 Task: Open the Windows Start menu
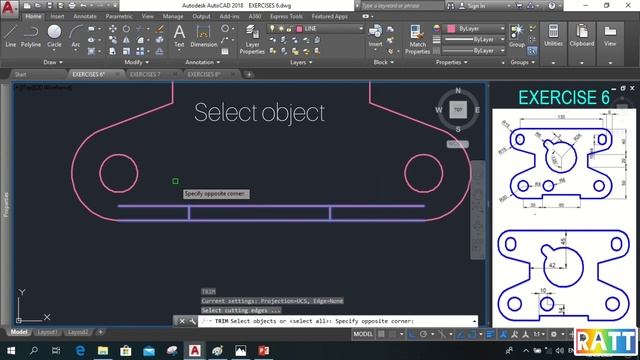coord(11,351)
